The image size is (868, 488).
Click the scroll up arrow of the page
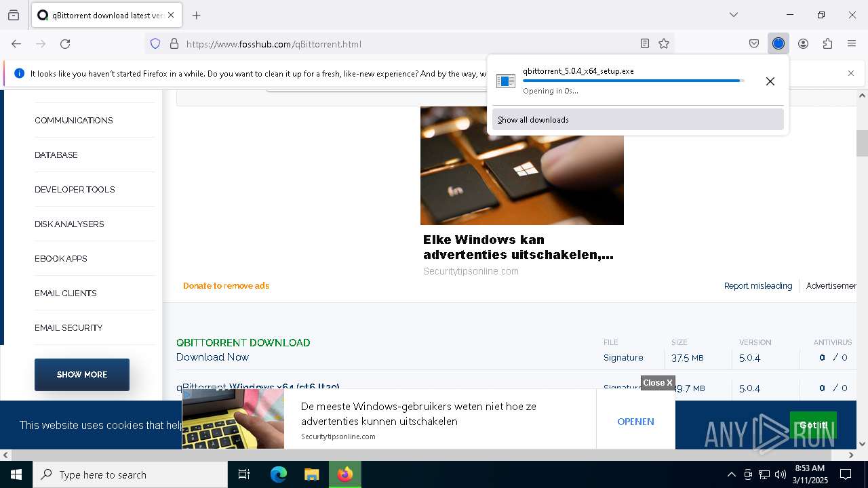click(862, 96)
